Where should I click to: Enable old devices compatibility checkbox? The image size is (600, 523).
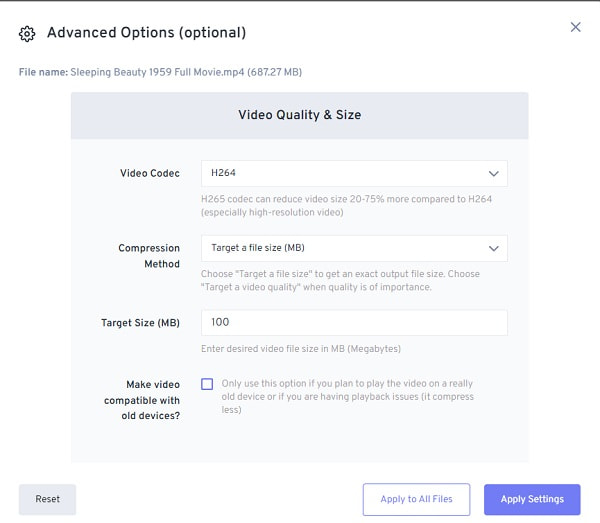(207, 384)
